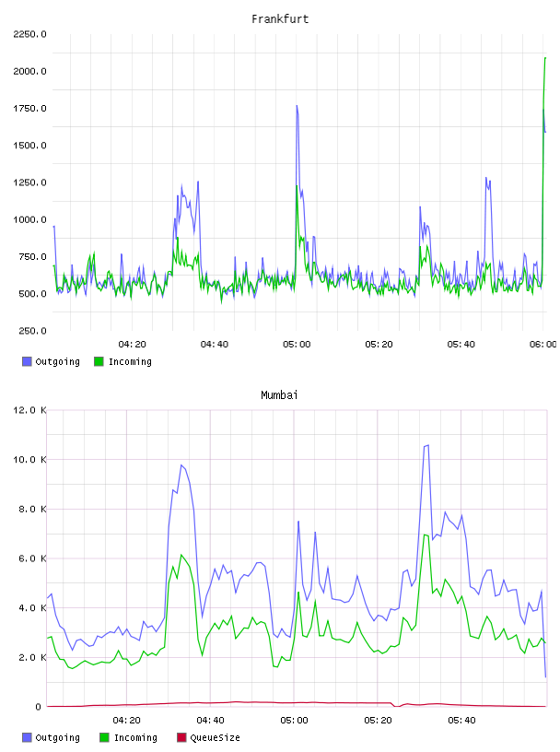
Task: Click the 2.0 K y-axis label in Mumbai chart
Action: pos(32,657)
